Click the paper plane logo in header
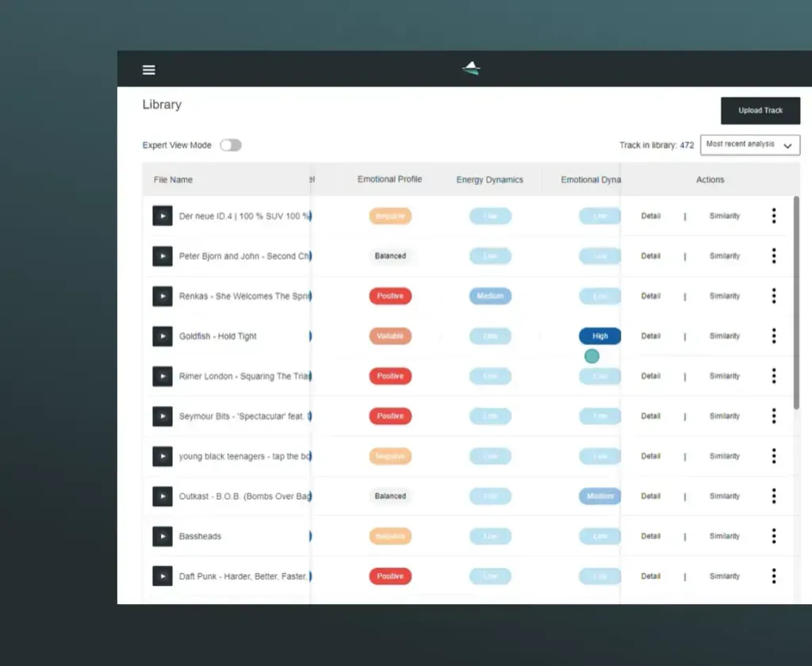812x666 pixels. point(469,67)
